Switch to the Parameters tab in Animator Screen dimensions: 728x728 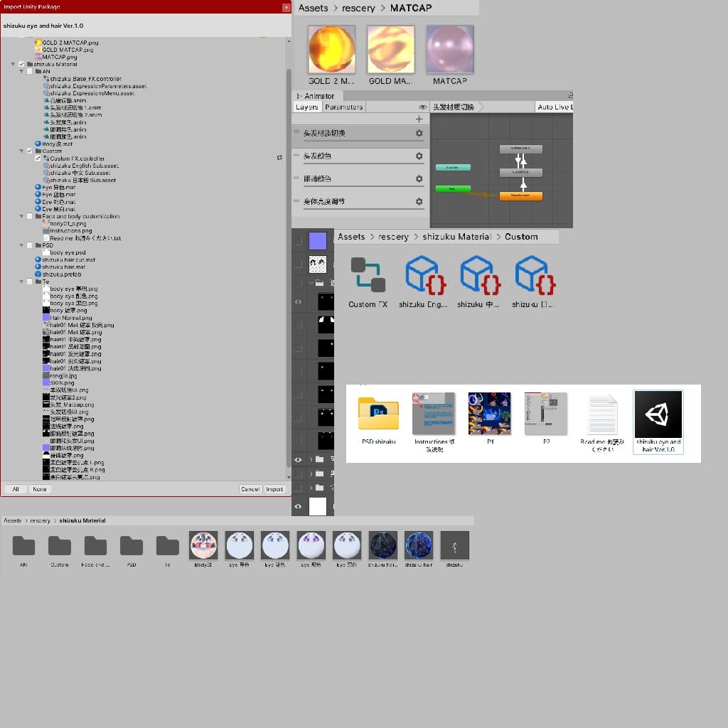[x=343, y=107]
